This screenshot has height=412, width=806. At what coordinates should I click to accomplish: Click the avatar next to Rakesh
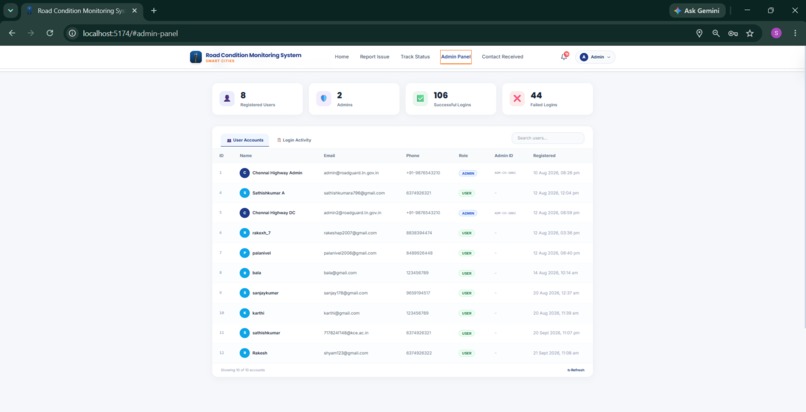pyautogui.click(x=245, y=353)
